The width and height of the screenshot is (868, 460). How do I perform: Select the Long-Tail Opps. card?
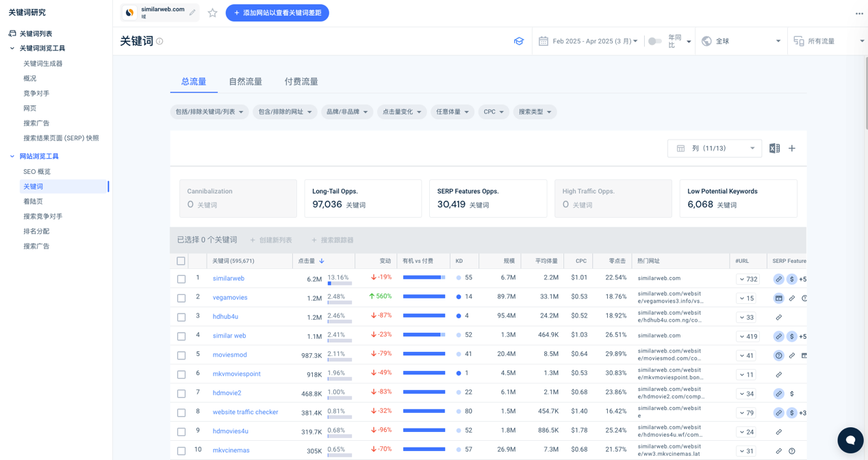click(x=363, y=199)
